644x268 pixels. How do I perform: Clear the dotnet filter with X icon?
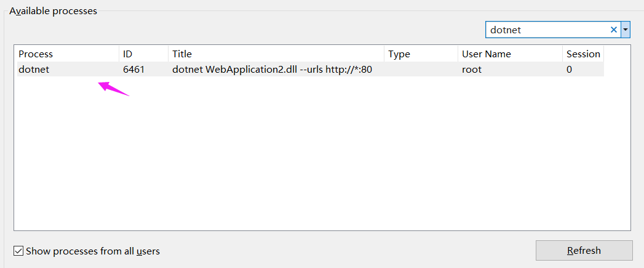[613, 30]
